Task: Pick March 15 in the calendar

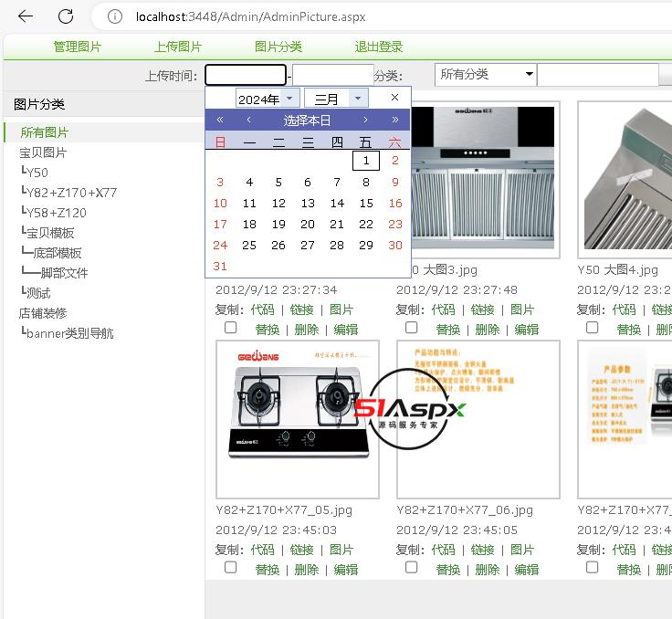Action: [x=366, y=204]
